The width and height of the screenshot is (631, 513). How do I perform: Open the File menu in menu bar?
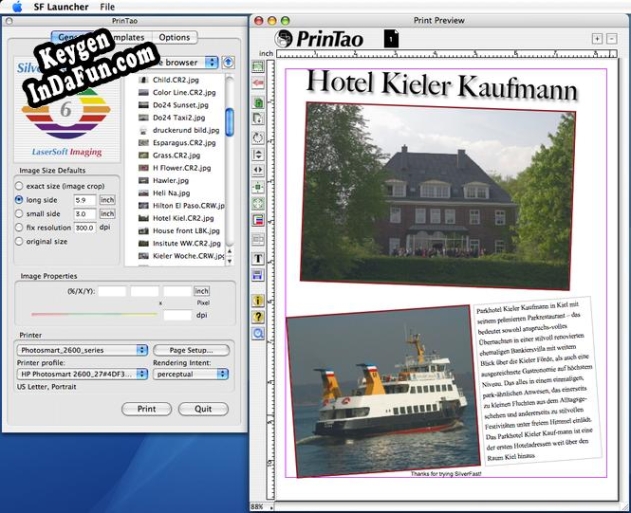107,7
